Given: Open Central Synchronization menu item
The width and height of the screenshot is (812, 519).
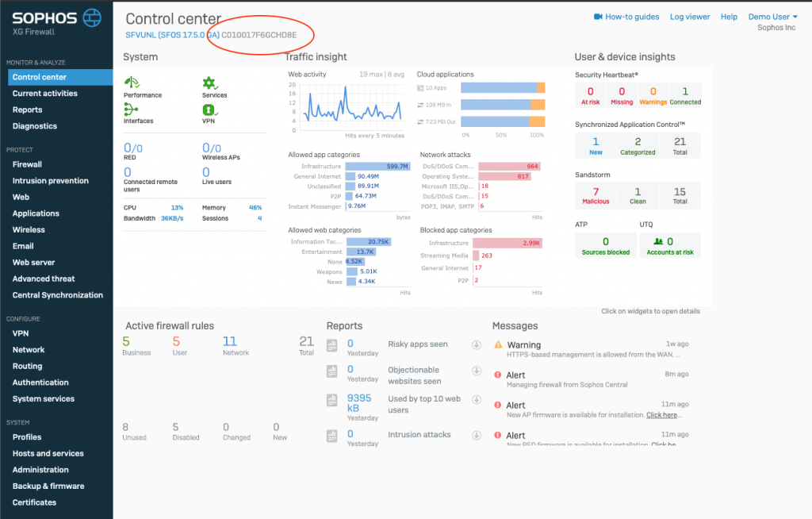Looking at the screenshot, I should tap(57, 295).
